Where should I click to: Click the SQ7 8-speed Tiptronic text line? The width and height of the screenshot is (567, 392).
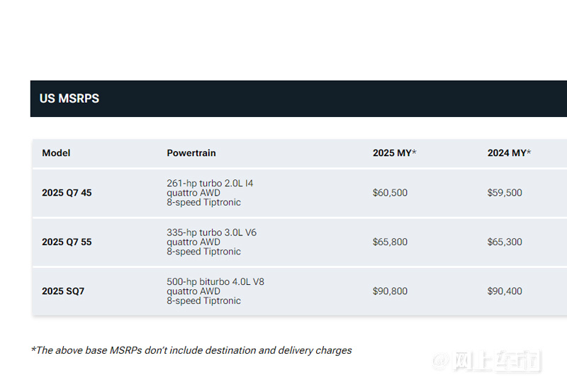[x=203, y=301]
